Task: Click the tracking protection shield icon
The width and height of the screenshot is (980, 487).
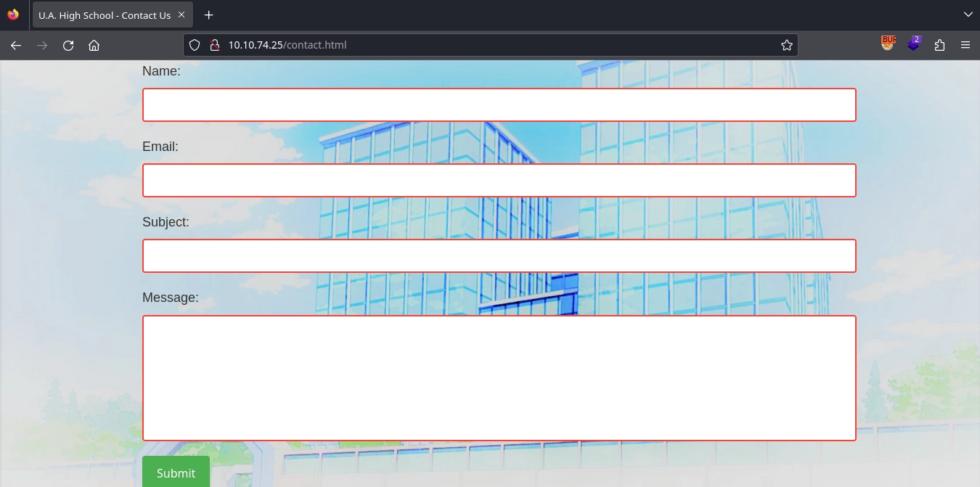Action: coord(195,45)
